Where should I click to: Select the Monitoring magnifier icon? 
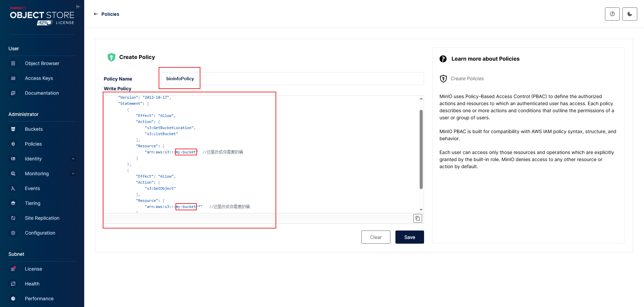[x=13, y=174]
